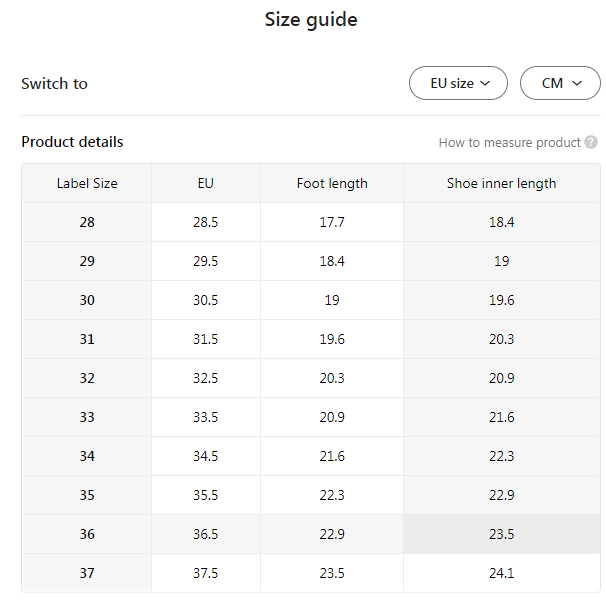Open the EU size dropdown
The height and width of the screenshot is (601, 606).
[x=459, y=83]
